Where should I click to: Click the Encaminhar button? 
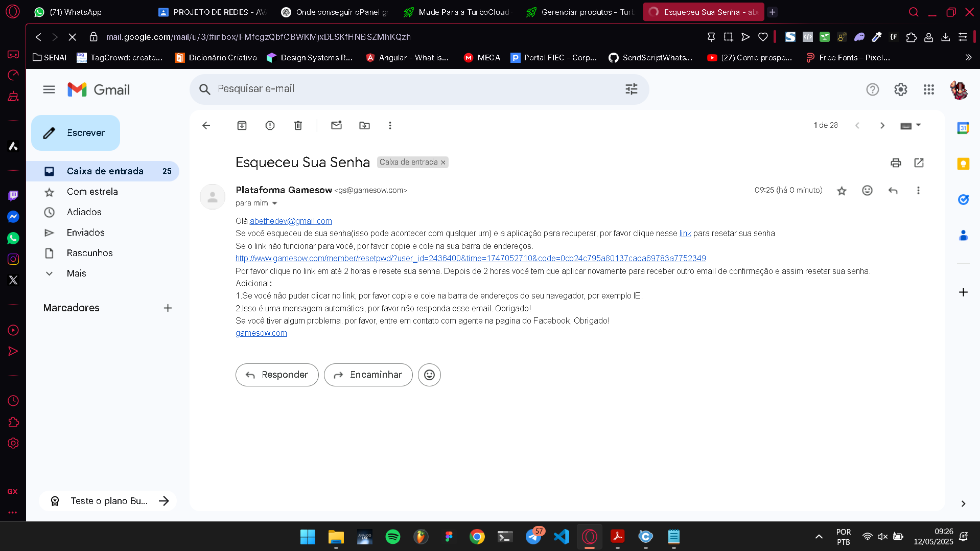[x=368, y=375]
